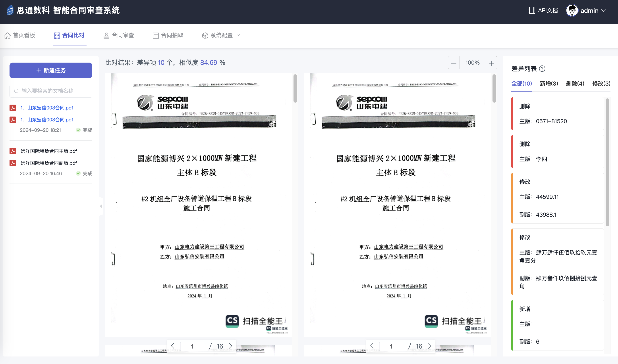The width and height of the screenshot is (618, 364).
Task: Switch to the 合同审查 tab
Action: (x=119, y=35)
